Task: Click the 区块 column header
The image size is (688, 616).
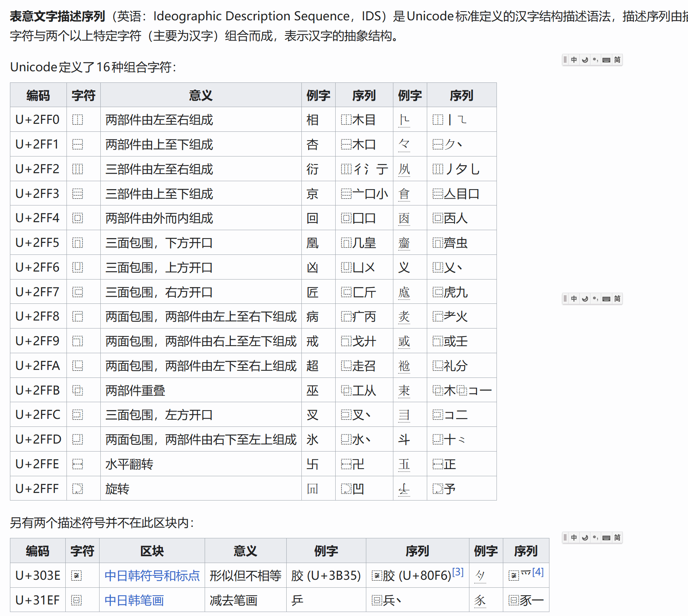Action: 152,551
